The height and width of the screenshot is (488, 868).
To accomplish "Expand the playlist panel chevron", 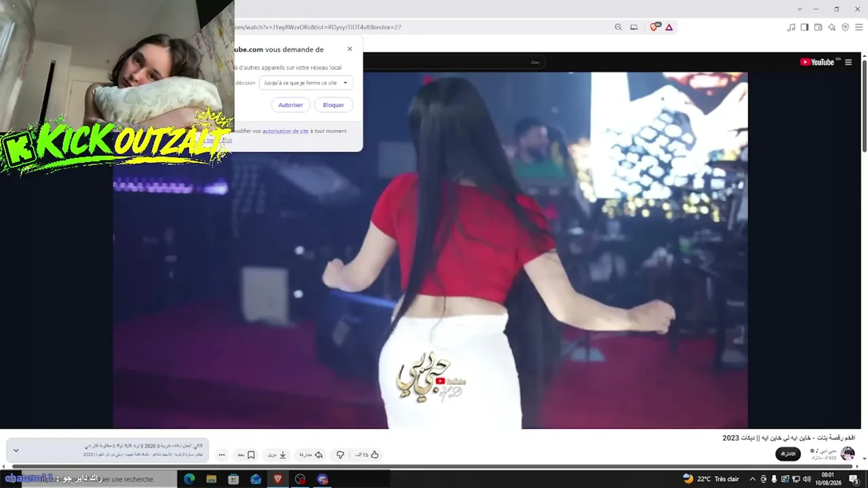I will (16, 450).
